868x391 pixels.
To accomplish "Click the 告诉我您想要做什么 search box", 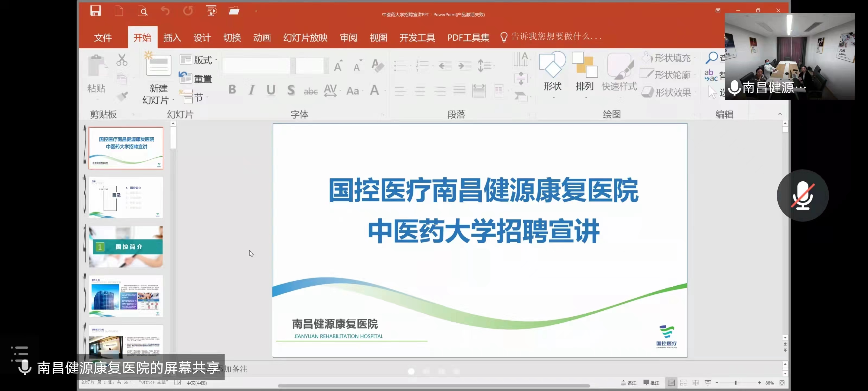I will coord(551,37).
